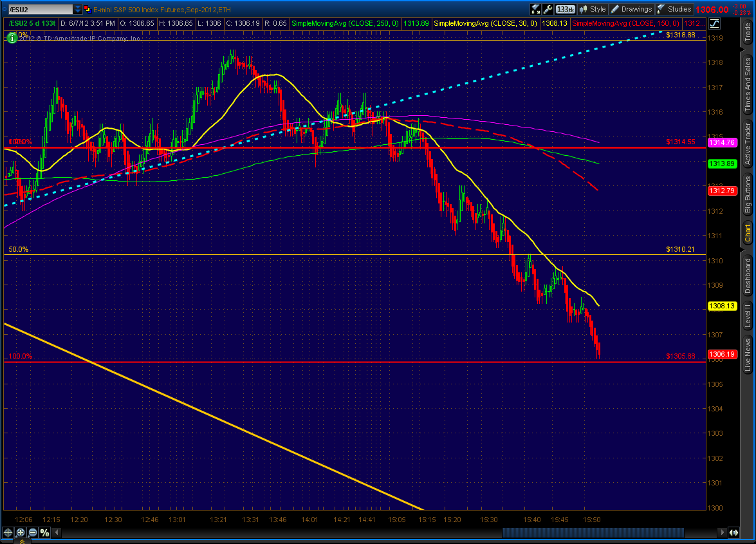Click the scroll right arrow on bottom scrollbar
This screenshot has height=544, width=756.
tap(722, 532)
